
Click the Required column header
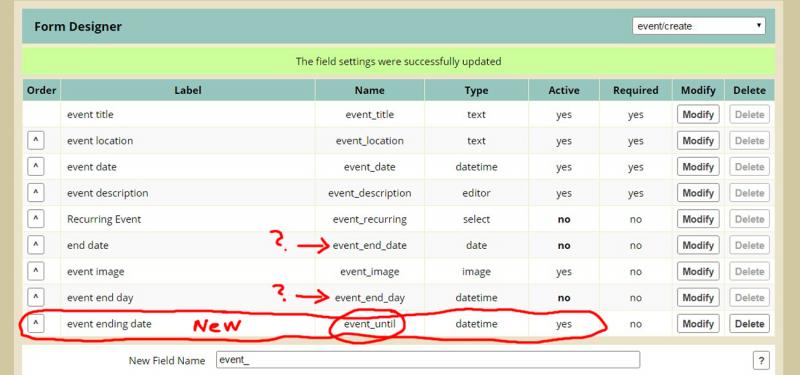coord(636,90)
